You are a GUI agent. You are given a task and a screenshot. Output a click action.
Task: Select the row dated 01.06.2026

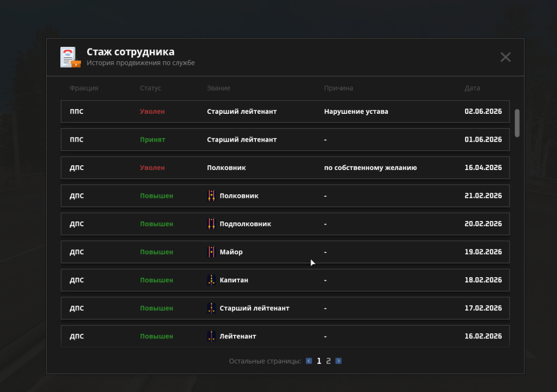285,140
